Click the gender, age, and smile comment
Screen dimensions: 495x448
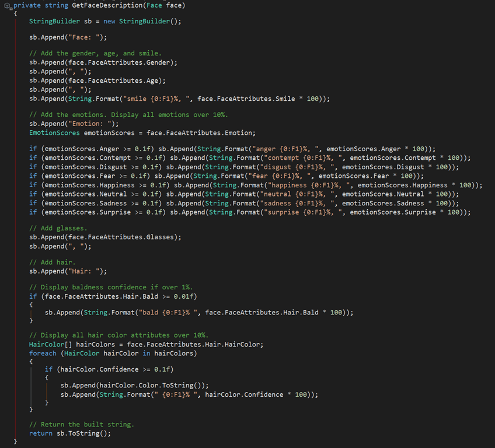[95, 53]
